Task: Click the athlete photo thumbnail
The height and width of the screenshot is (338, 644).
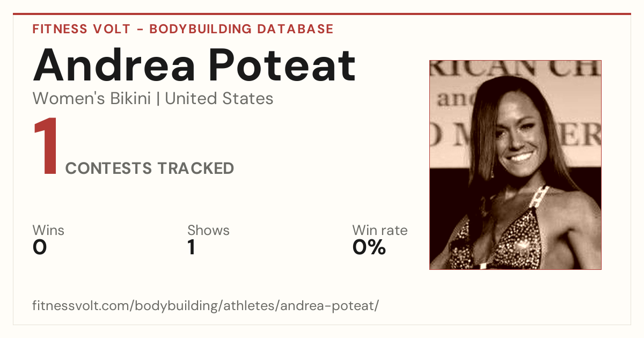Action: pos(515,165)
